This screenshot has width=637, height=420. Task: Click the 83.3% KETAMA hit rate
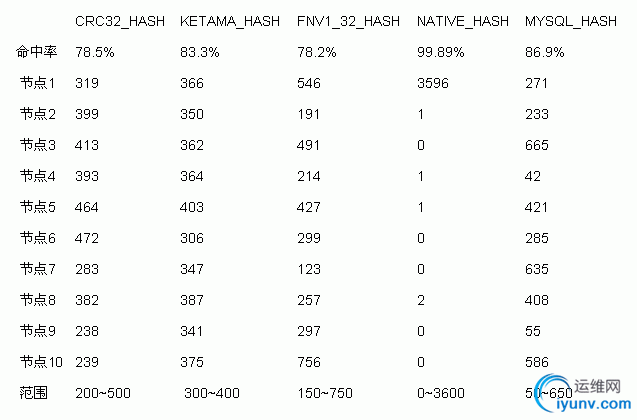[199, 52]
